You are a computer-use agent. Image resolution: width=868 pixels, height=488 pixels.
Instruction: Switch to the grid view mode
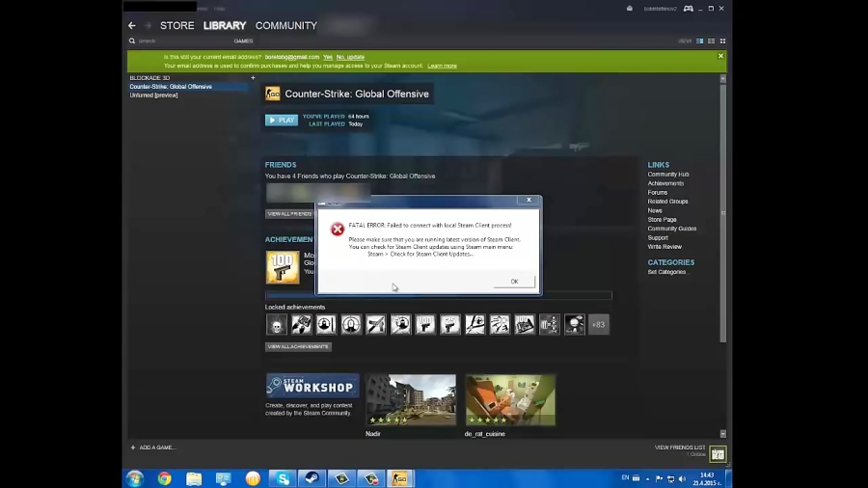720,41
